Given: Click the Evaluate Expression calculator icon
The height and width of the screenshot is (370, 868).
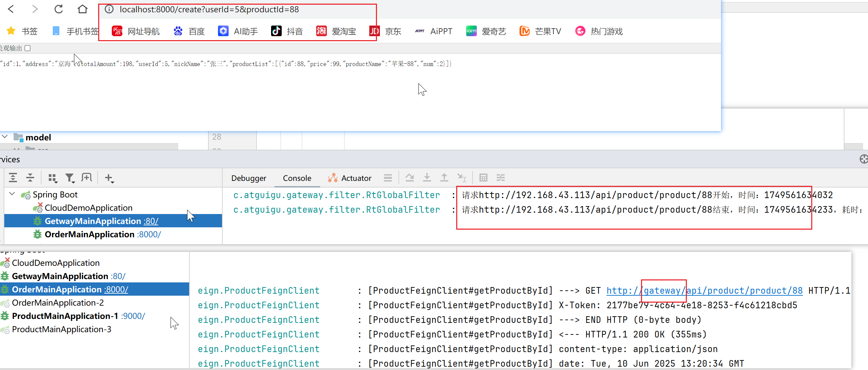Looking at the screenshot, I should pyautogui.click(x=483, y=178).
